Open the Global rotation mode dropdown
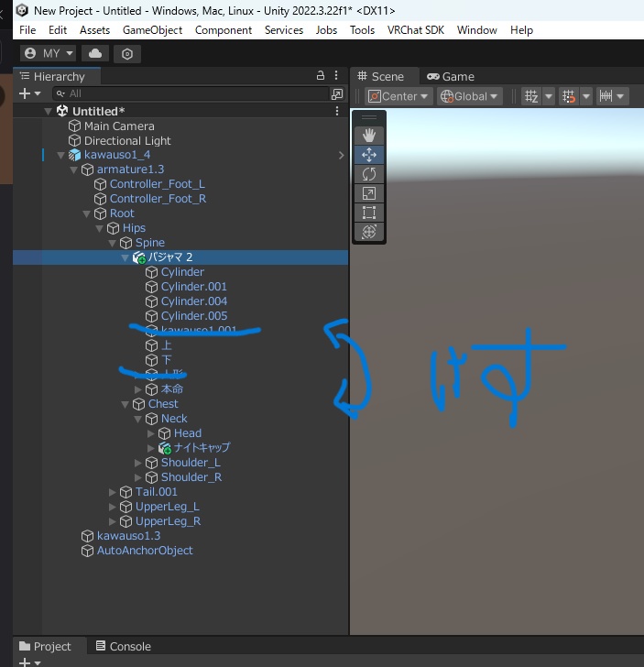The width and height of the screenshot is (644, 667). coord(470,96)
